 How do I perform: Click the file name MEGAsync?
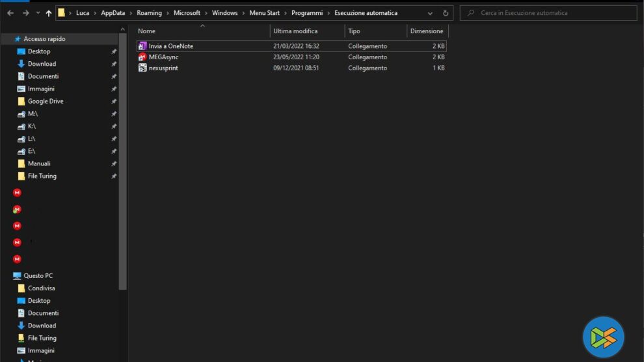tap(163, 57)
